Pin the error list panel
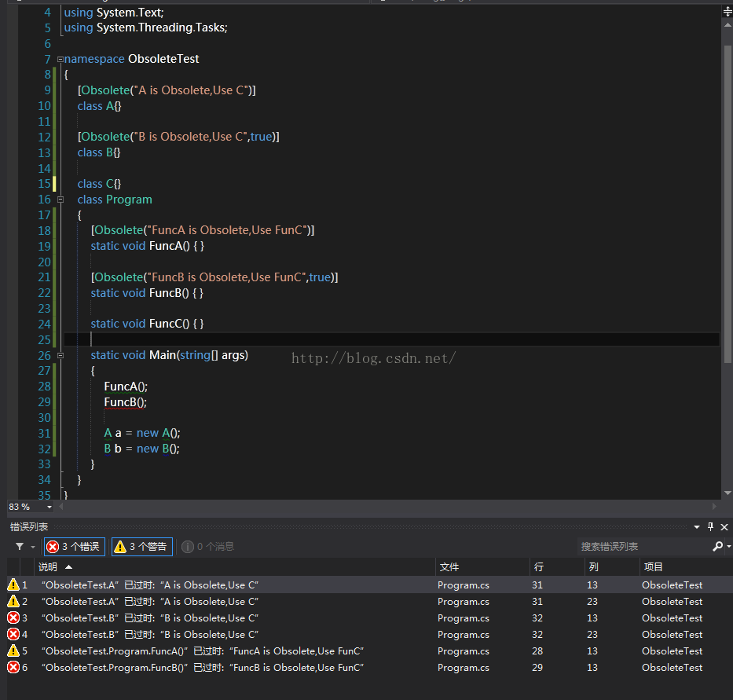This screenshot has width=733, height=700. click(x=710, y=526)
